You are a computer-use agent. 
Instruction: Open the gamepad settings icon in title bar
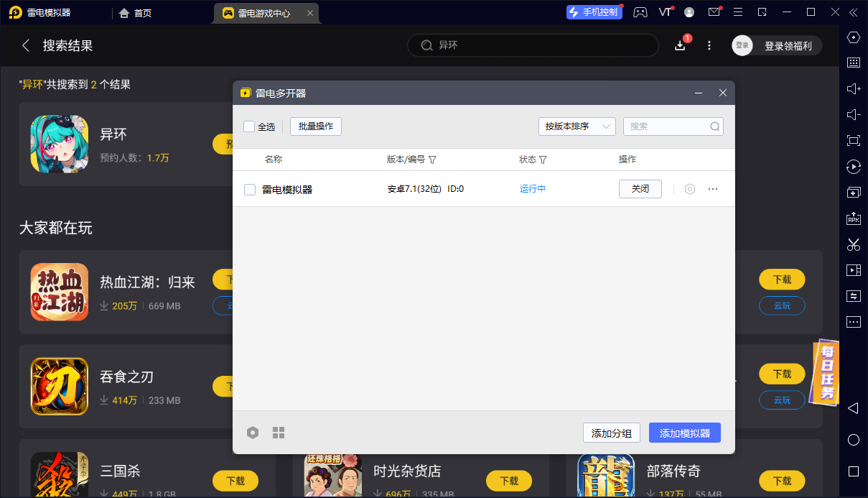640,12
